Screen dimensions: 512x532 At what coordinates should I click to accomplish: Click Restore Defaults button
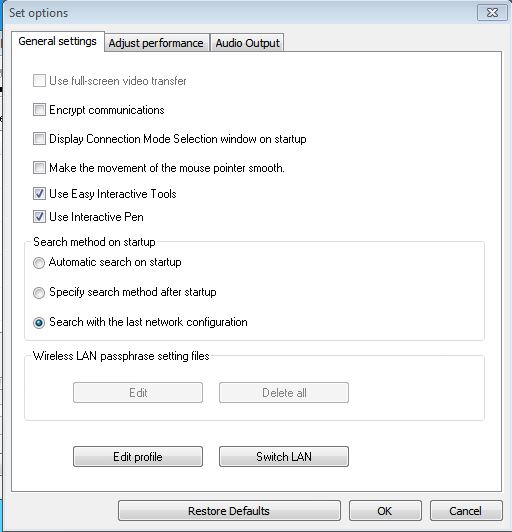[x=229, y=511]
